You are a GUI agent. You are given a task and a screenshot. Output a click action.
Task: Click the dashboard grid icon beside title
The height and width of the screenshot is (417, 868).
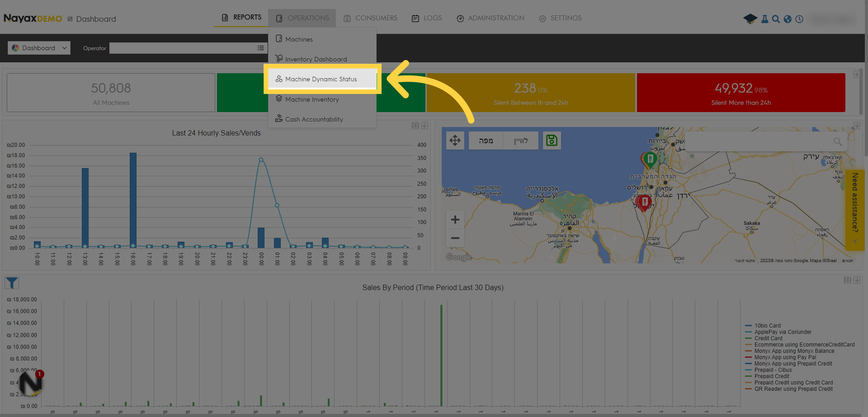[70, 19]
